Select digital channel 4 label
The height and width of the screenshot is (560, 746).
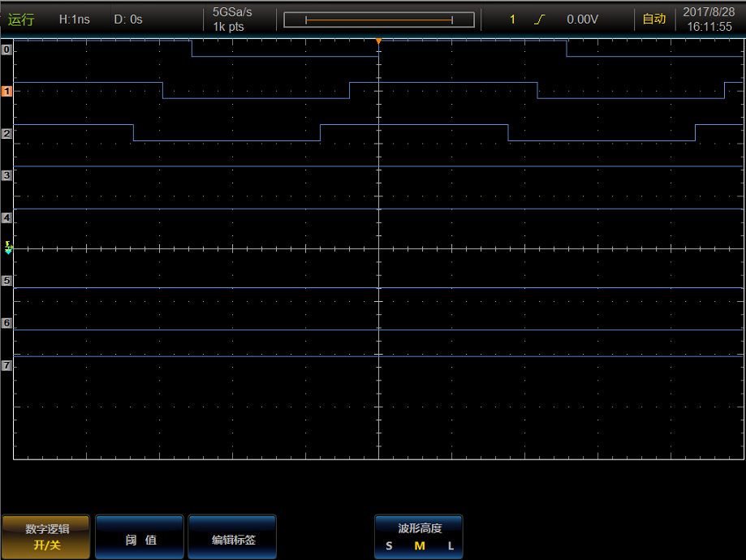coord(6,218)
